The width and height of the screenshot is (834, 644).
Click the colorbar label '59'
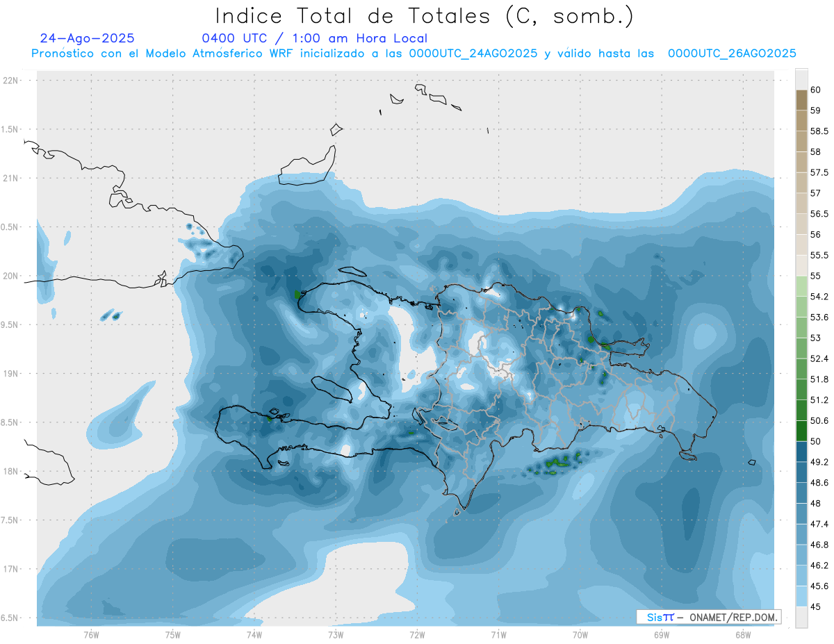click(815, 110)
